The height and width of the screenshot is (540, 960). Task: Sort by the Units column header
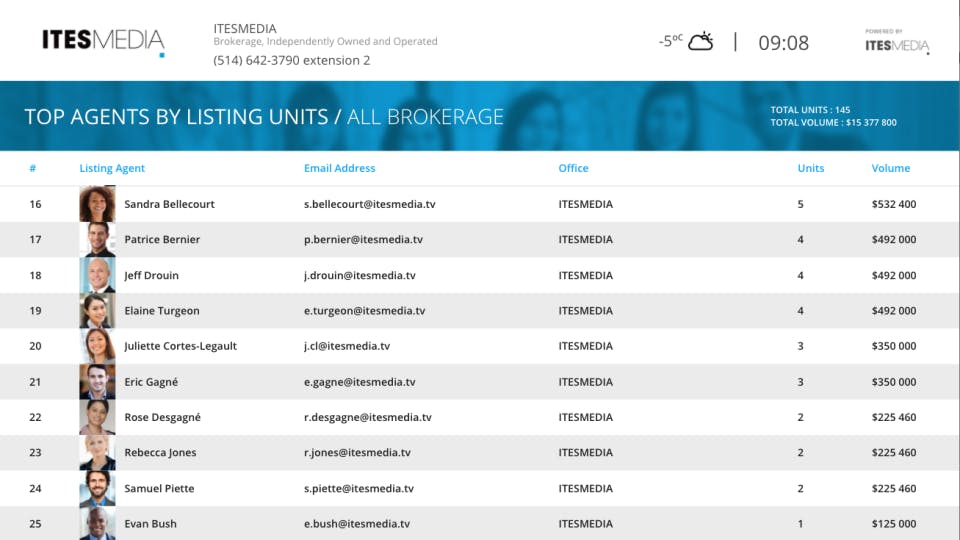[810, 168]
